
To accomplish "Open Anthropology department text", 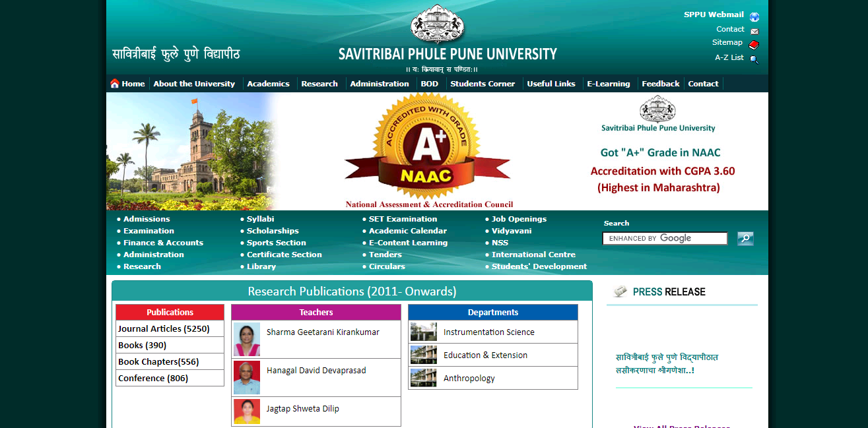I will coord(469,378).
